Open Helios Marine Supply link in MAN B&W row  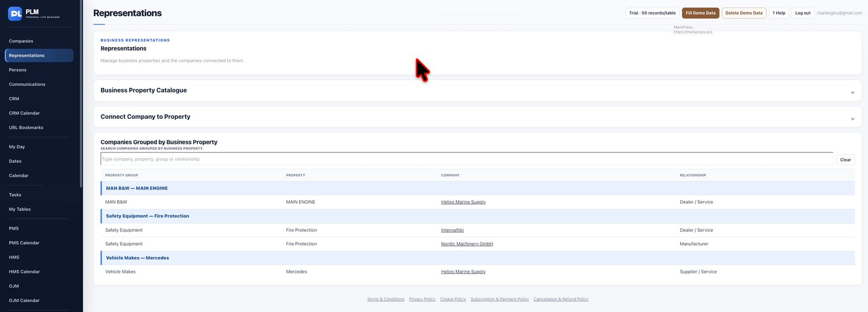click(x=463, y=202)
